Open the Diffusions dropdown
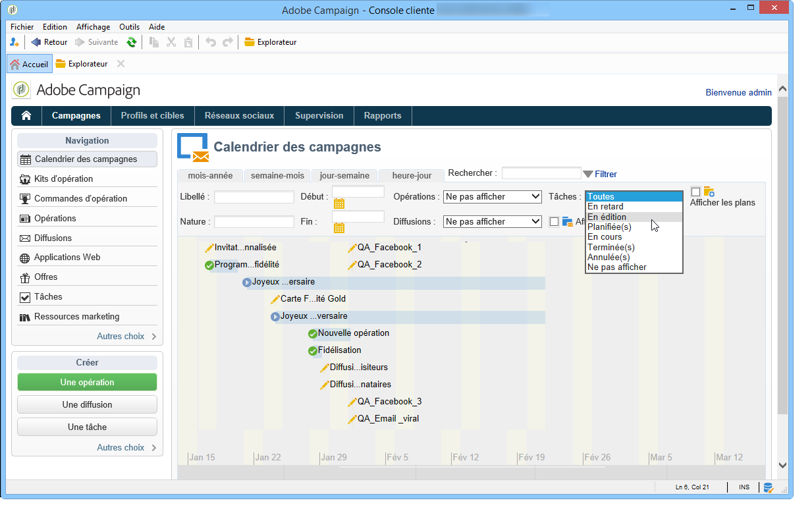The height and width of the screenshot is (517, 812). [x=493, y=222]
